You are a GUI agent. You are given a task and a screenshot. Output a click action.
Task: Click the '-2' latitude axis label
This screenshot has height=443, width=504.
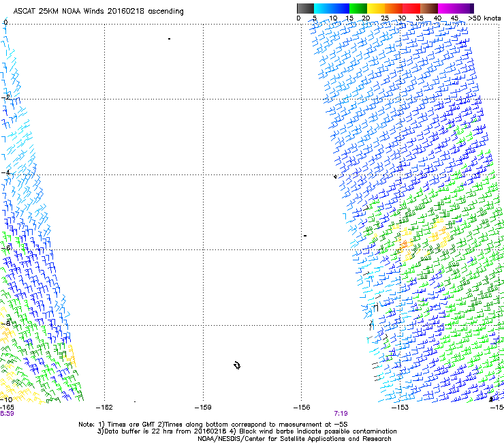[6, 97]
